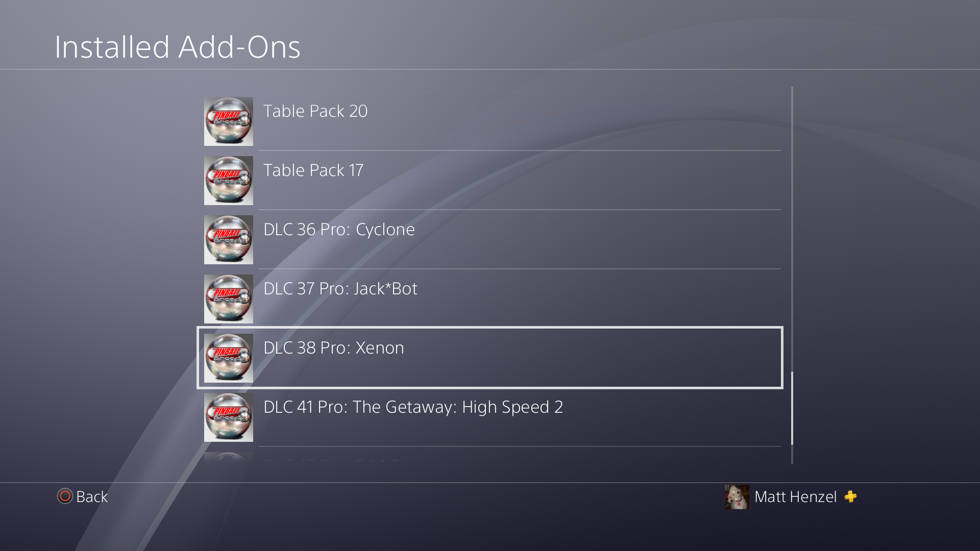980x551 pixels.
Task: Click the PlayStation Plus badge icon
Action: [850, 496]
